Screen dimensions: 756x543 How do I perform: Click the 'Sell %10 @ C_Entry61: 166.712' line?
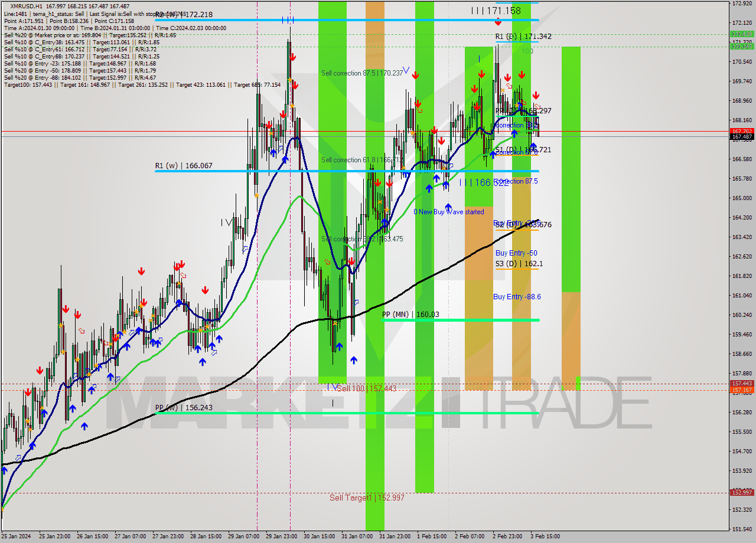[x=82, y=49]
